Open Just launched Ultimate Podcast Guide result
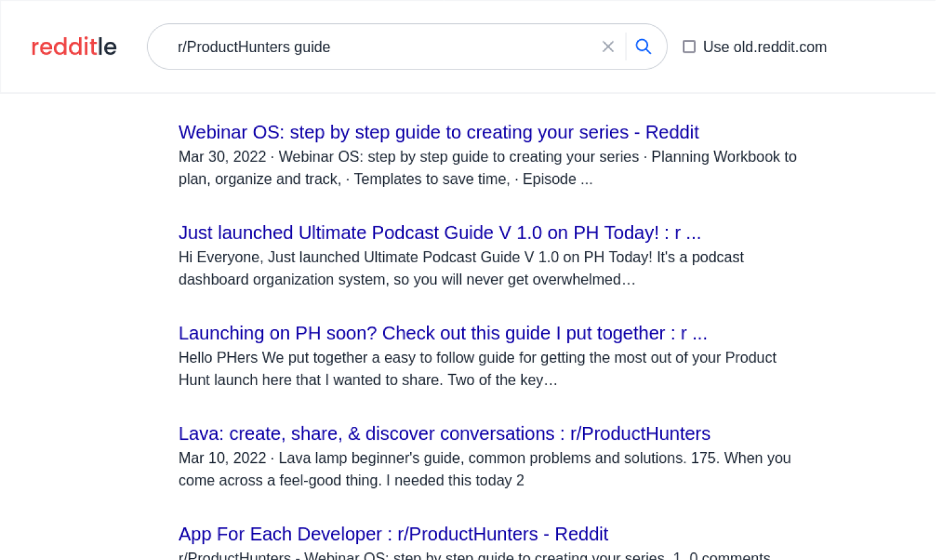The width and height of the screenshot is (936, 560). tap(440, 232)
